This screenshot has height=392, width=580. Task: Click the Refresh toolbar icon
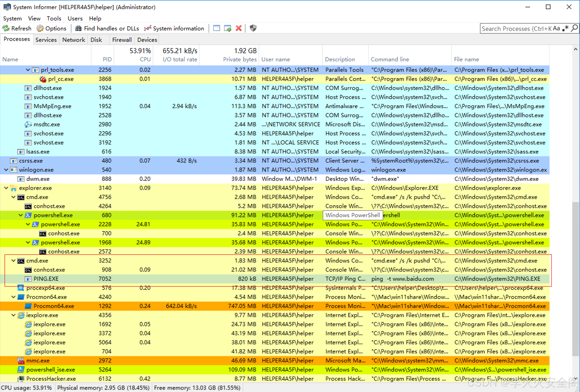pyautogui.click(x=6, y=28)
